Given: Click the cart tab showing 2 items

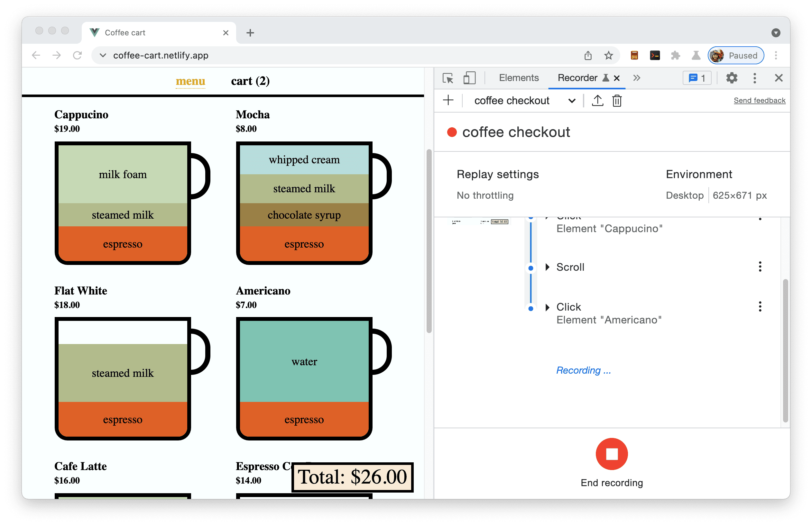Looking at the screenshot, I should (249, 81).
